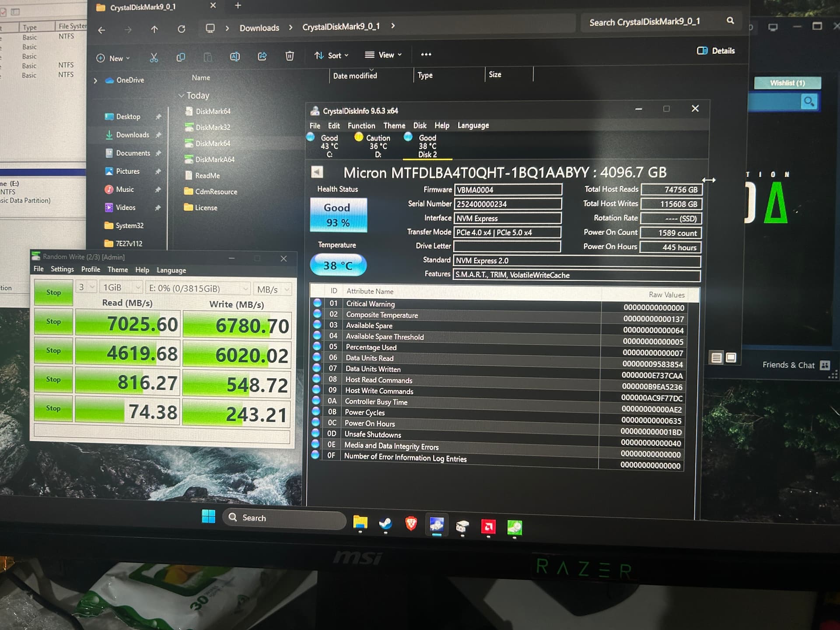Open the drive dropdown showing E: 0%
840x630 pixels.
pyautogui.click(x=198, y=288)
